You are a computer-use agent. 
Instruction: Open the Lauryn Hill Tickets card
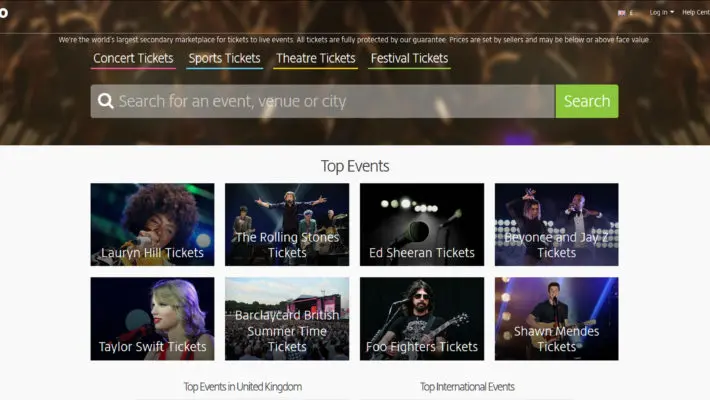152,224
